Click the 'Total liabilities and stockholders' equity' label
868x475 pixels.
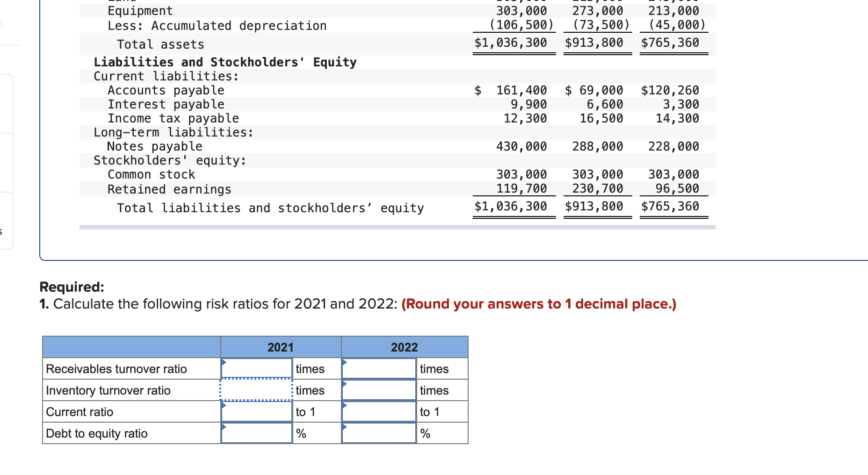click(270, 208)
